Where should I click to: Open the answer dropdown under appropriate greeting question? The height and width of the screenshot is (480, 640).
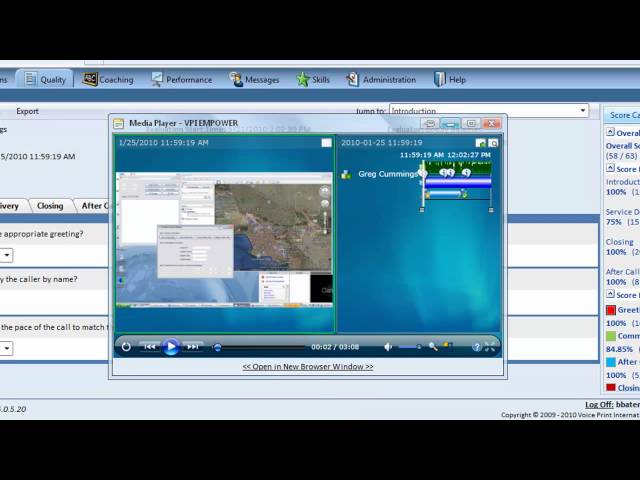[7, 255]
